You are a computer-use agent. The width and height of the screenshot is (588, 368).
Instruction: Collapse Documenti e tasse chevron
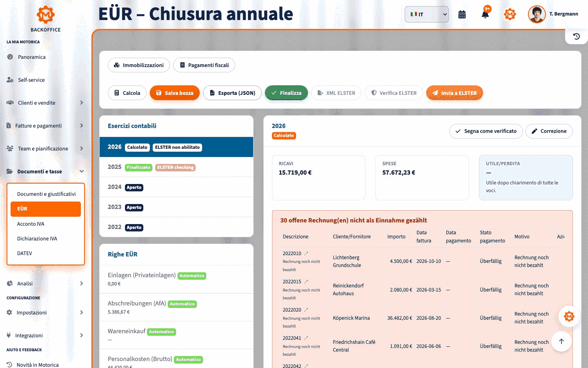(x=82, y=171)
